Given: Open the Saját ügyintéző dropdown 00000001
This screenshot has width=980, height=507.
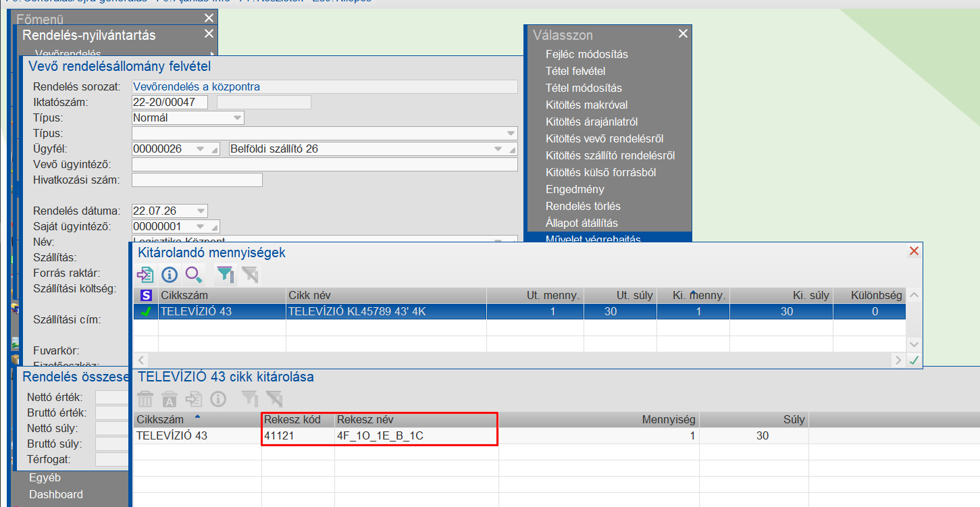Looking at the screenshot, I should pos(199,226).
